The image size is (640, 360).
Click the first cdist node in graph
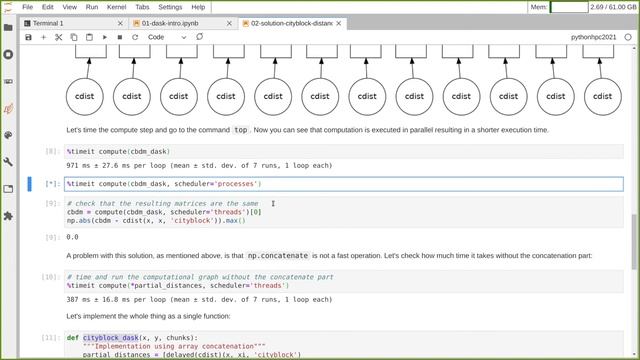(x=84, y=97)
